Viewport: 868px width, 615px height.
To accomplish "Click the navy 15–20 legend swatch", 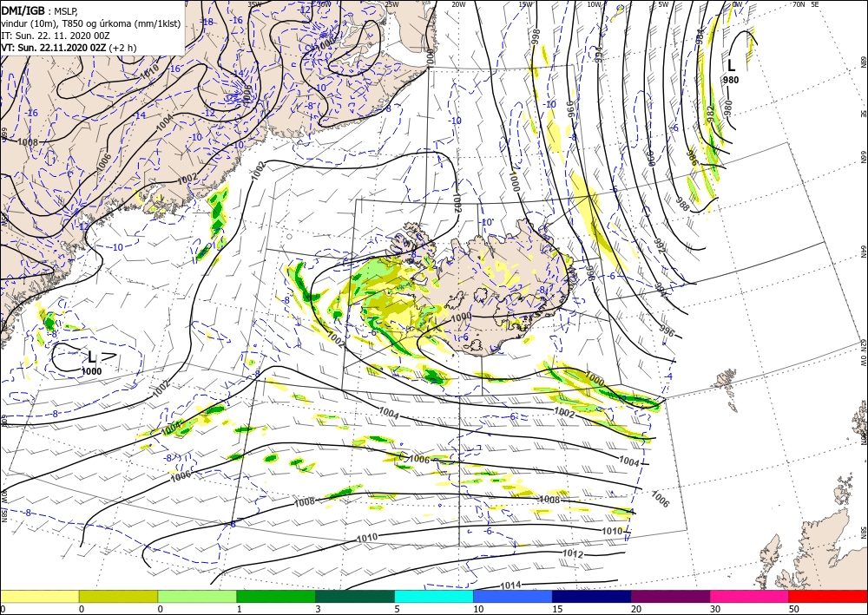I will point(592,596).
